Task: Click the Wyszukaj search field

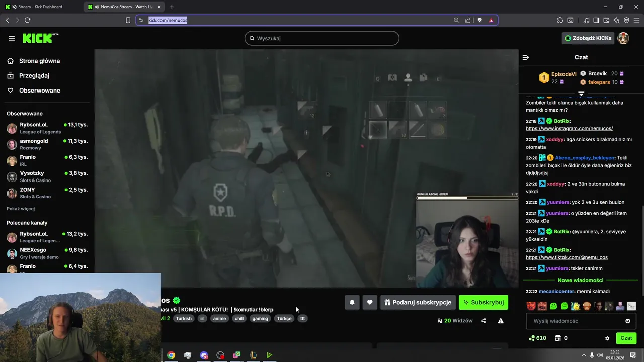Action: coord(322,38)
